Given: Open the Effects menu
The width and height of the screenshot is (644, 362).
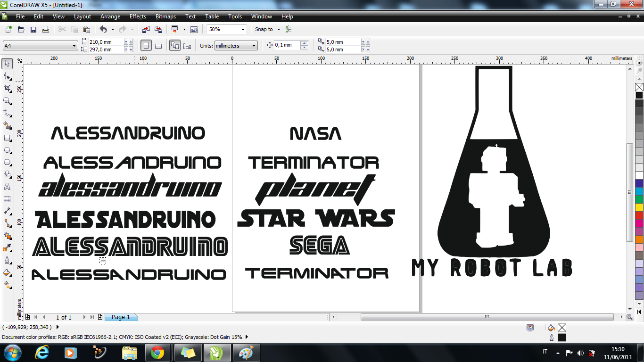Looking at the screenshot, I should coord(138,16).
